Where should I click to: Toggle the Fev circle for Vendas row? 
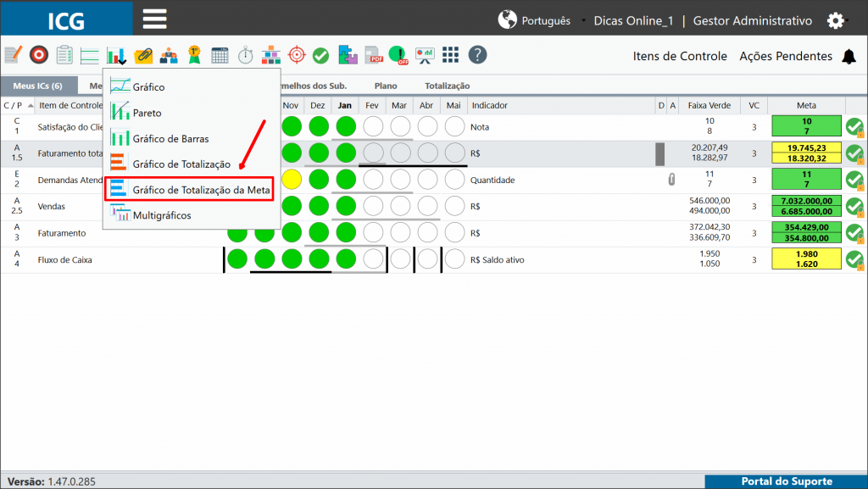click(373, 206)
